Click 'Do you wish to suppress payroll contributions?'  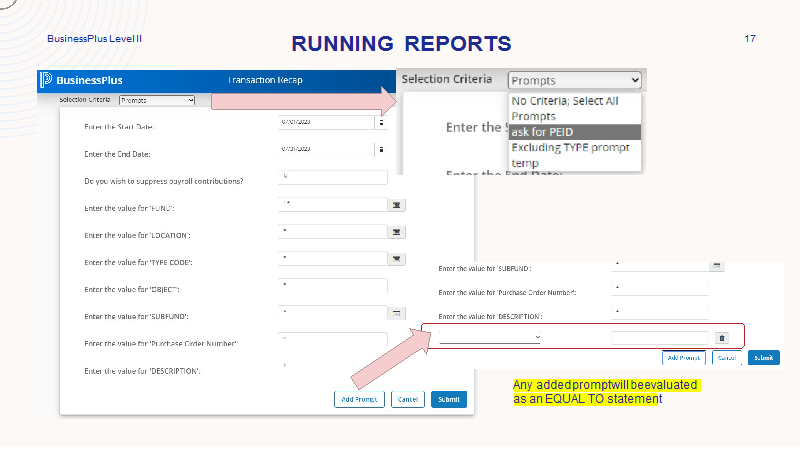coord(164,181)
